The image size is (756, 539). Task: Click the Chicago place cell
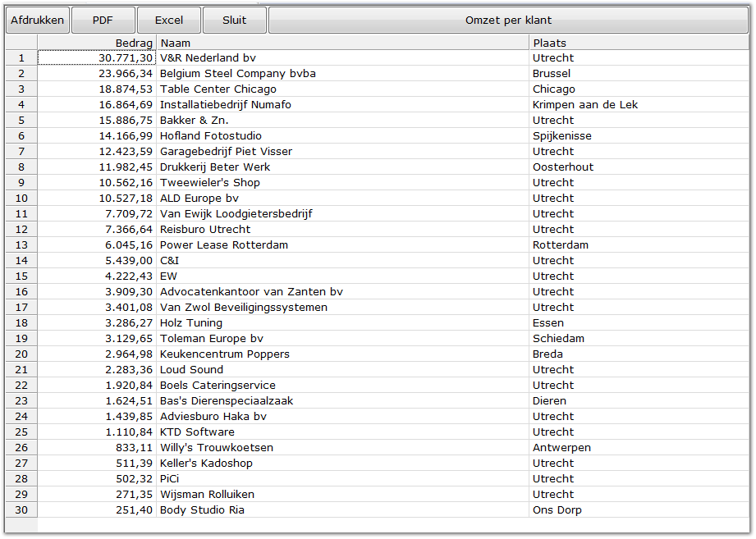coord(639,89)
